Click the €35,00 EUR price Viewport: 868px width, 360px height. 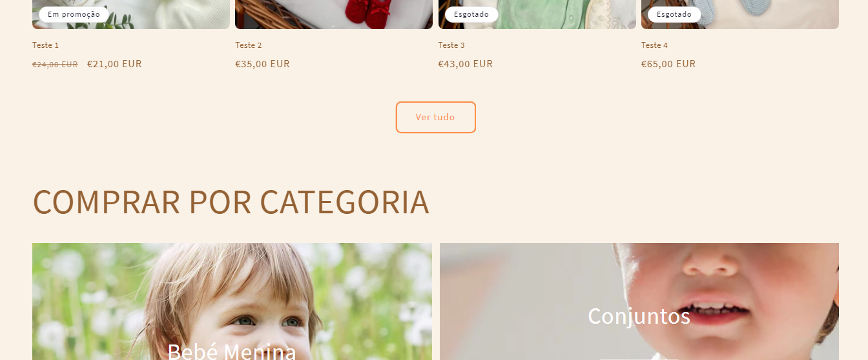(x=263, y=64)
